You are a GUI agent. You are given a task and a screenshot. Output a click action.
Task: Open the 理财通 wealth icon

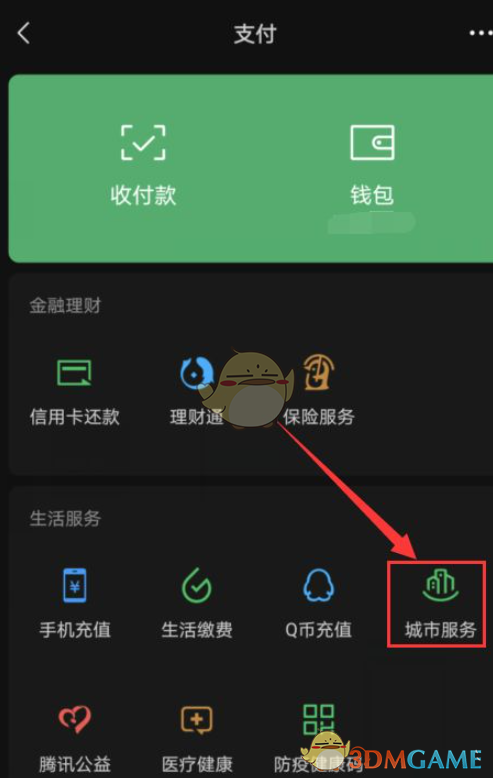(x=196, y=373)
